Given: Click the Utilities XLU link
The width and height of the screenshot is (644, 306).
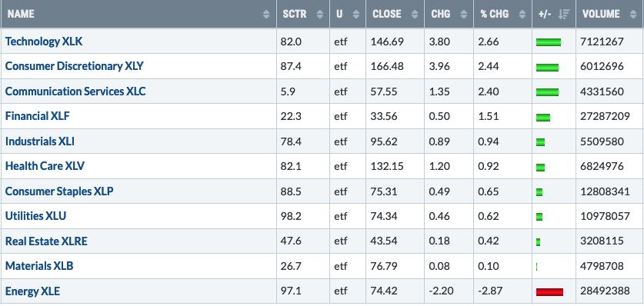Looking at the screenshot, I should pyautogui.click(x=35, y=216).
